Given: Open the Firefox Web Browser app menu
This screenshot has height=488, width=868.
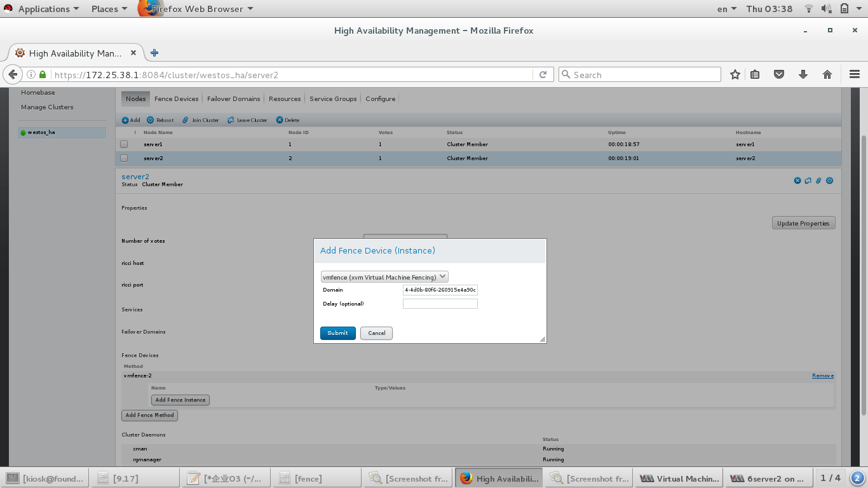Looking at the screenshot, I should (196, 9).
